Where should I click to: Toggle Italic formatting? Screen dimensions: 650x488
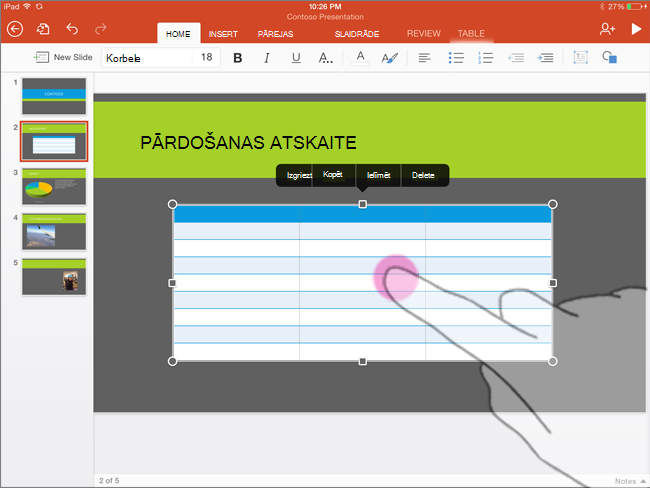[x=267, y=58]
